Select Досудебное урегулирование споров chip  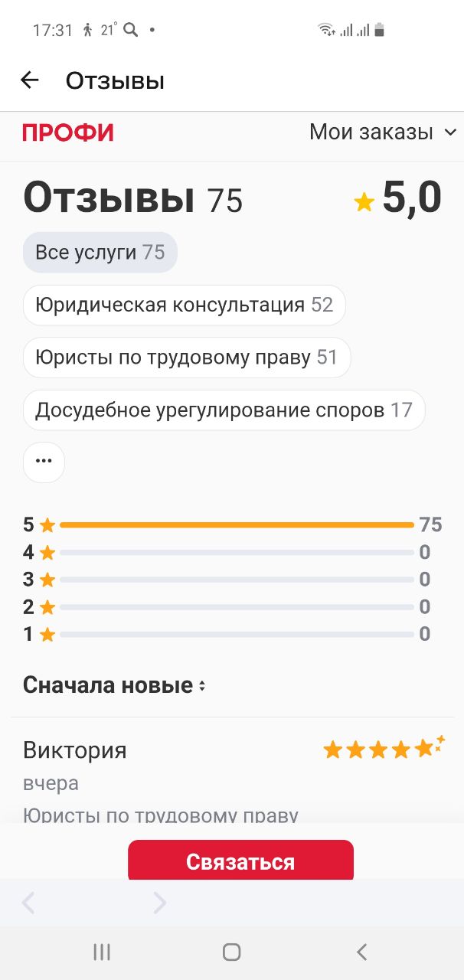[x=224, y=410]
